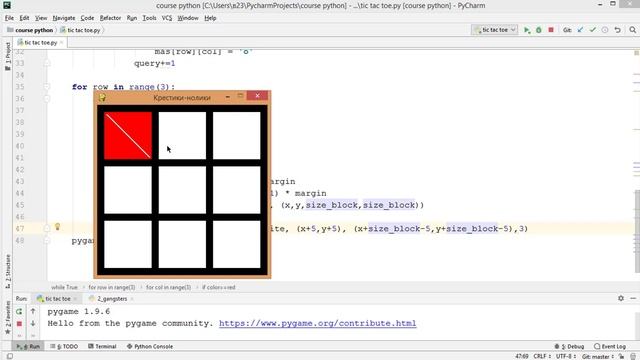The width and height of the screenshot is (640, 360).
Task: Toggle the fold marker at line 48
Action: coord(47,240)
